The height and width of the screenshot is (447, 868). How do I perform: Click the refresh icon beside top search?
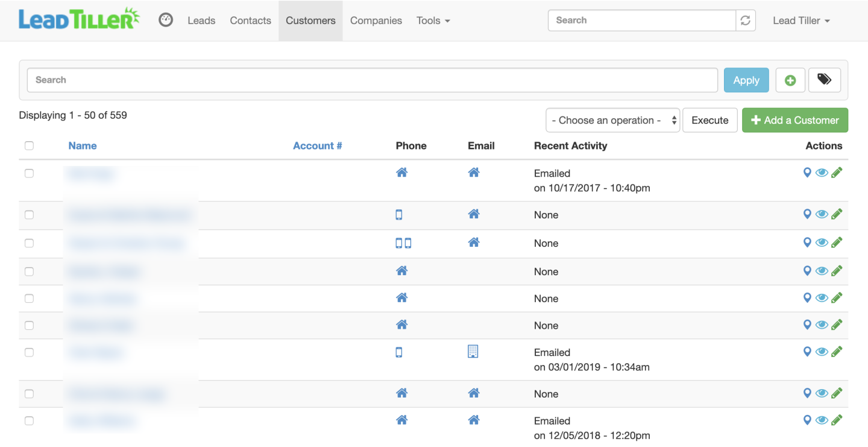click(x=746, y=21)
